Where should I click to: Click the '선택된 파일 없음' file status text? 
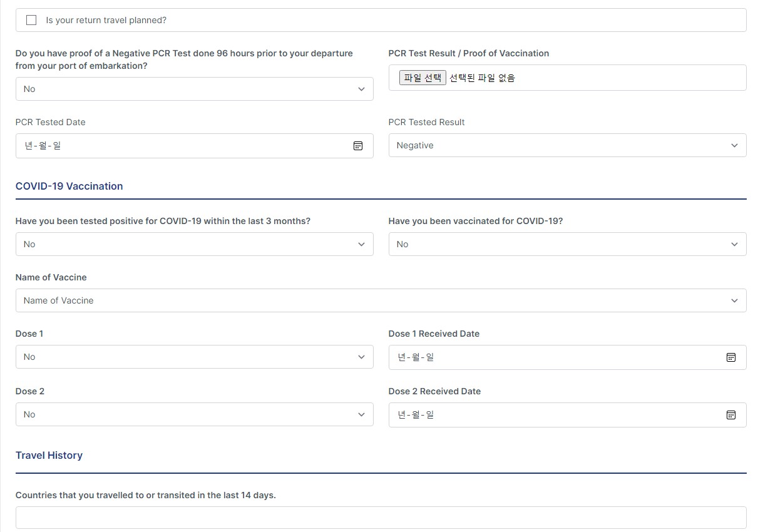tap(482, 78)
